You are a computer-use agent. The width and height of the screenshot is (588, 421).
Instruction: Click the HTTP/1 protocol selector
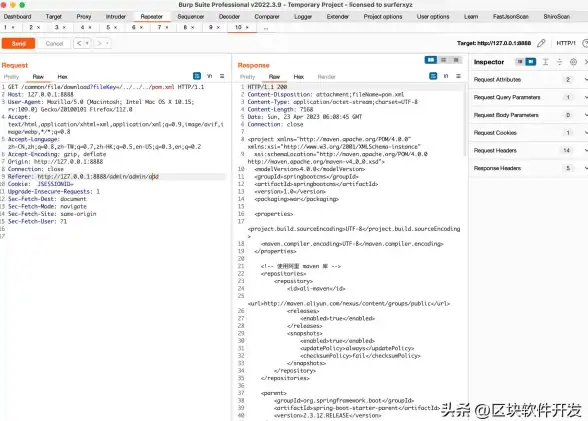[566, 43]
